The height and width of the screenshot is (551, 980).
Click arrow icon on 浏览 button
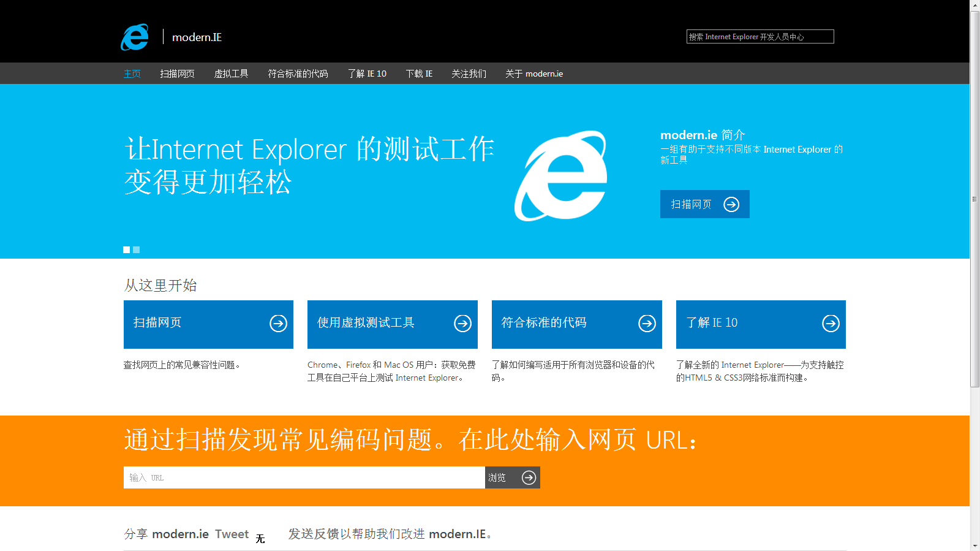pos(529,477)
